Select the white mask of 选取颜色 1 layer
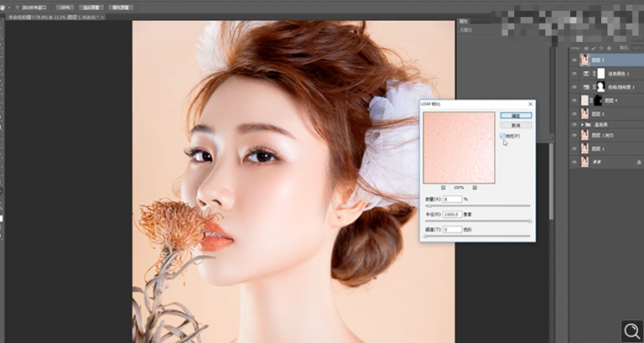Viewport: 644px width, 343px height. (601, 74)
